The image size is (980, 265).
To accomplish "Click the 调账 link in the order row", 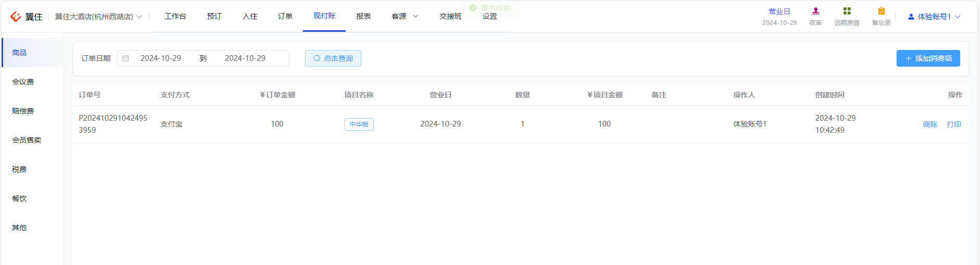I will point(930,124).
